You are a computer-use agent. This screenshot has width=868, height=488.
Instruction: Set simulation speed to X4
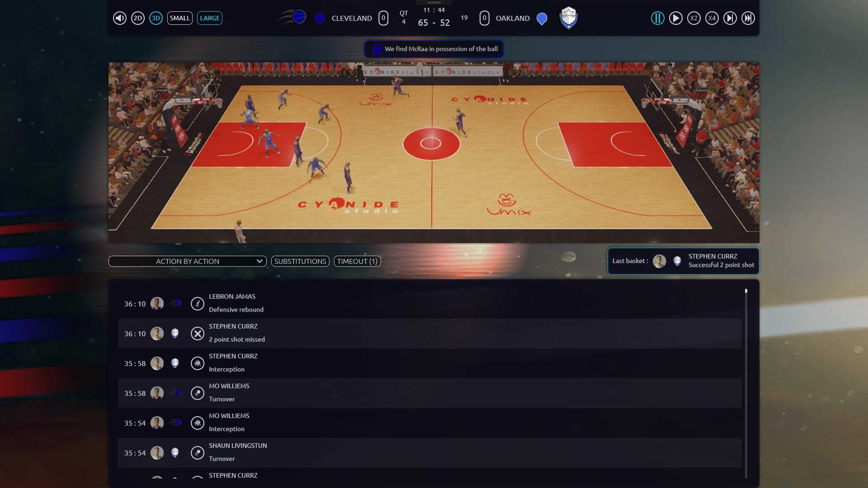(x=712, y=18)
